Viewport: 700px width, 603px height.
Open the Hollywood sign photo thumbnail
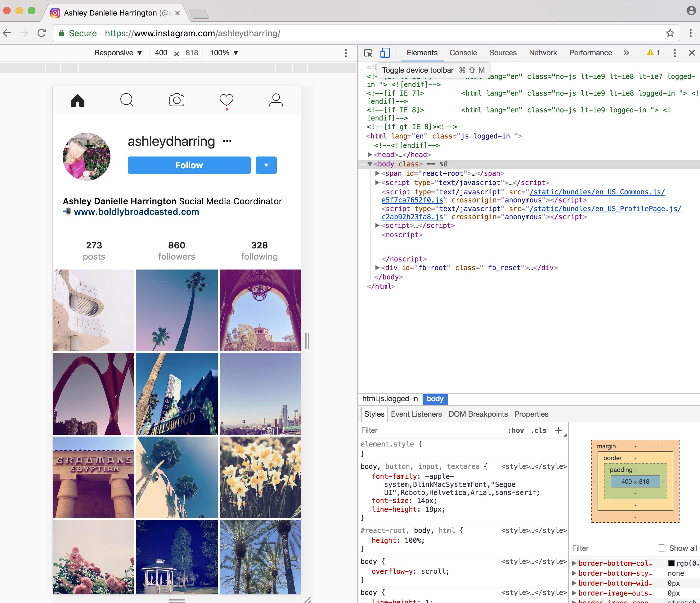177,394
